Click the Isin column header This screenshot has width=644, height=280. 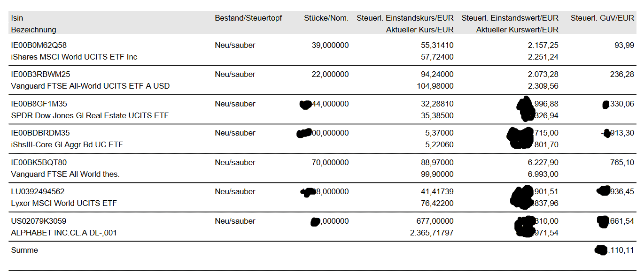[17, 18]
